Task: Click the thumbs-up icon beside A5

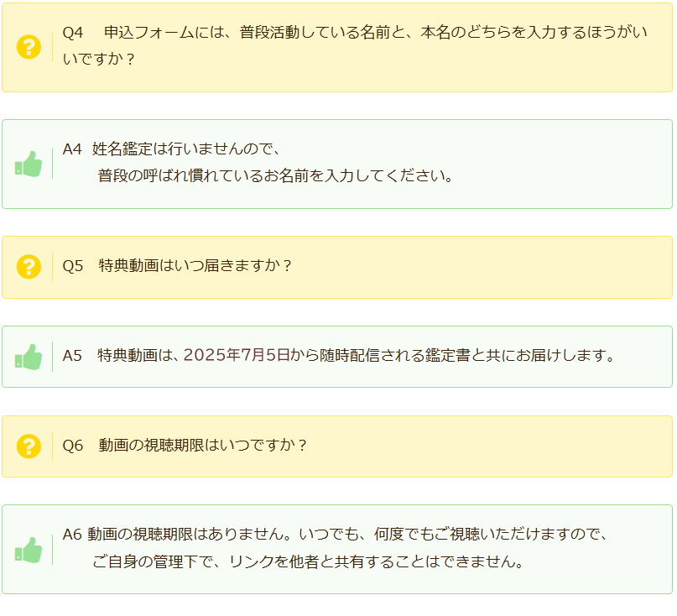Action: 29,357
